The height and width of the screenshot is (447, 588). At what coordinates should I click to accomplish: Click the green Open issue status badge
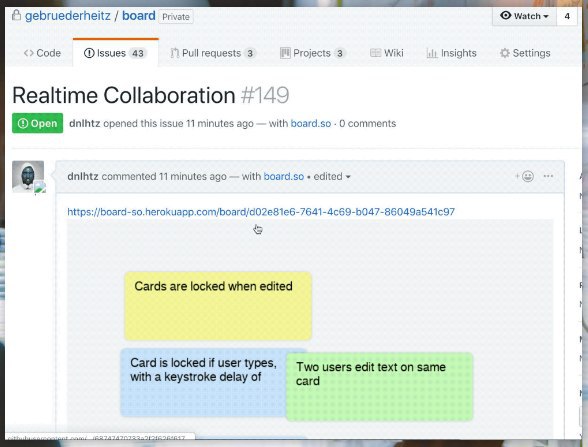coord(38,123)
